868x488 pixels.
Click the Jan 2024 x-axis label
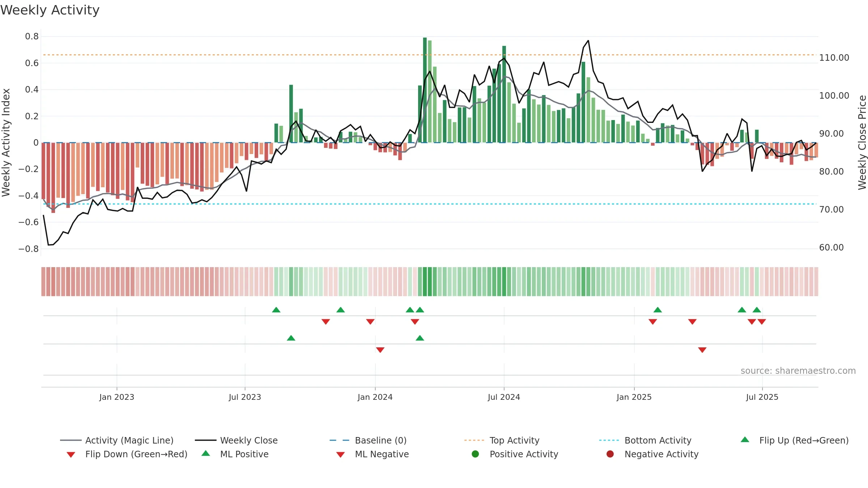point(375,397)
